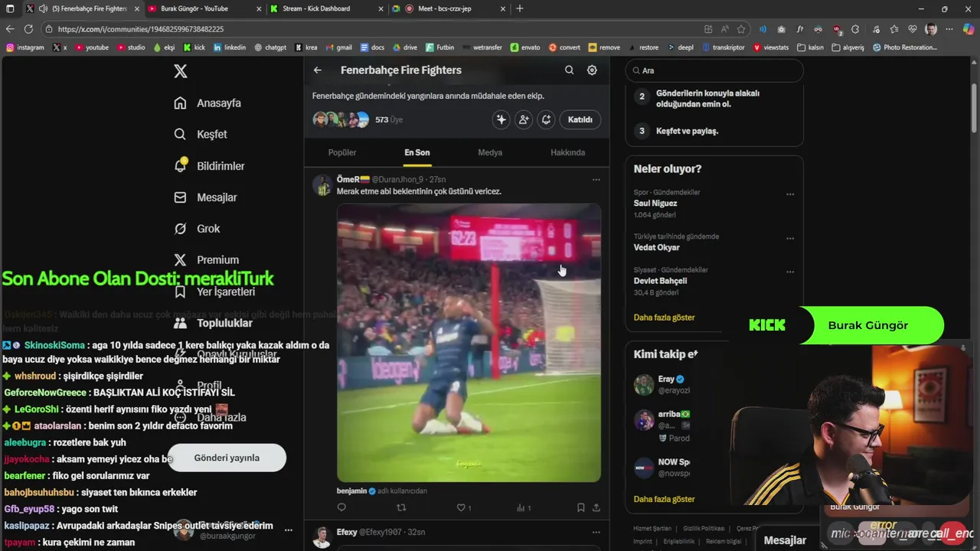Repost ÖmeR's post
The height and width of the screenshot is (551, 980).
point(401,507)
